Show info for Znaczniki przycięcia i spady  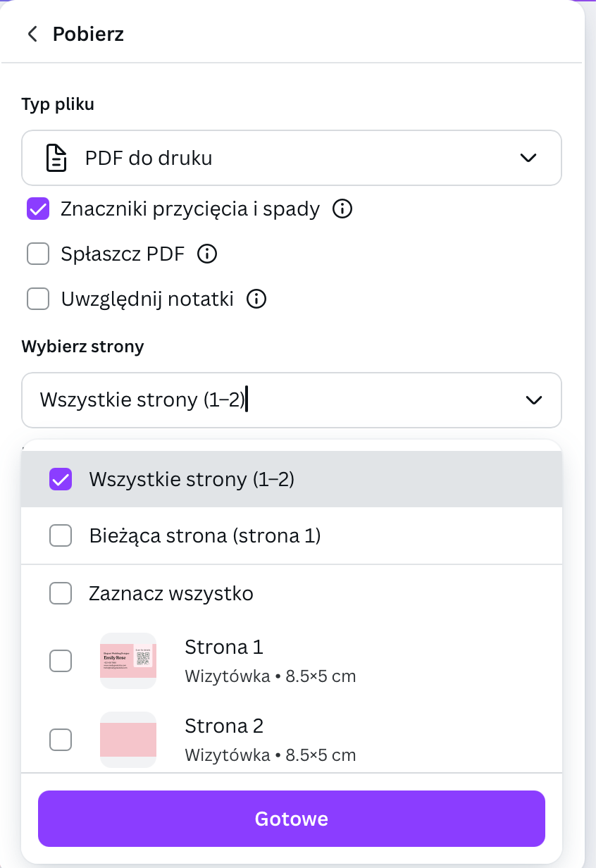pos(342,209)
